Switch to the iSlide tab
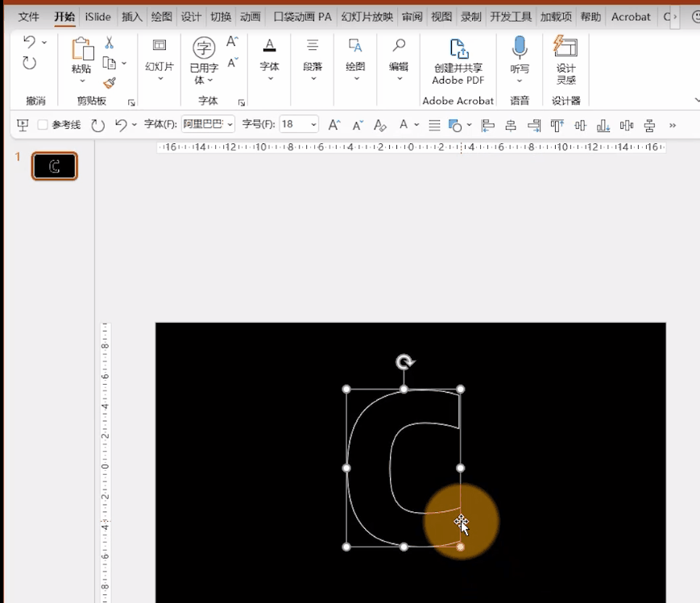 click(97, 17)
